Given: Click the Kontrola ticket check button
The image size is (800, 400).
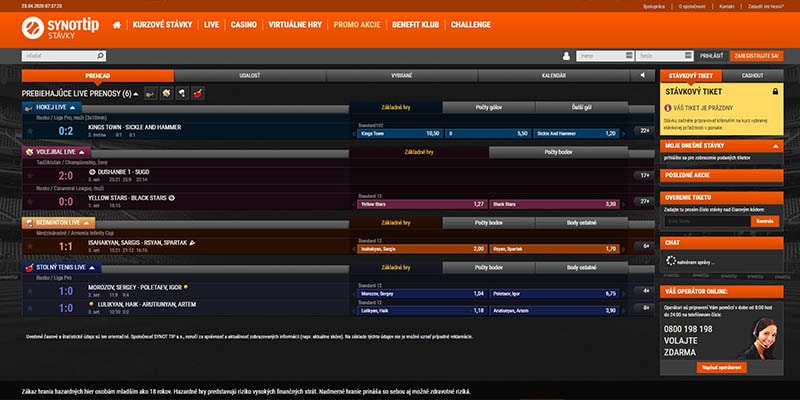Looking at the screenshot, I should 765,221.
